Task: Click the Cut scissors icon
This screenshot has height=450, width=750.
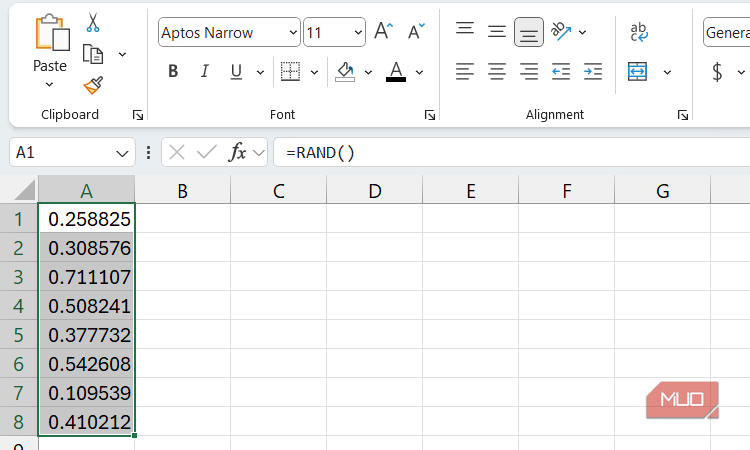Action: pos(93,22)
